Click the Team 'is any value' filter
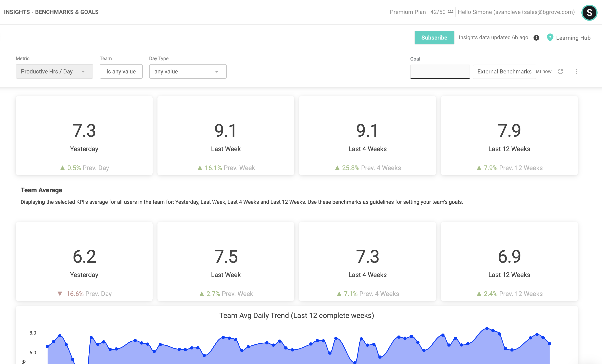The height and width of the screenshot is (364, 602). pos(121,71)
